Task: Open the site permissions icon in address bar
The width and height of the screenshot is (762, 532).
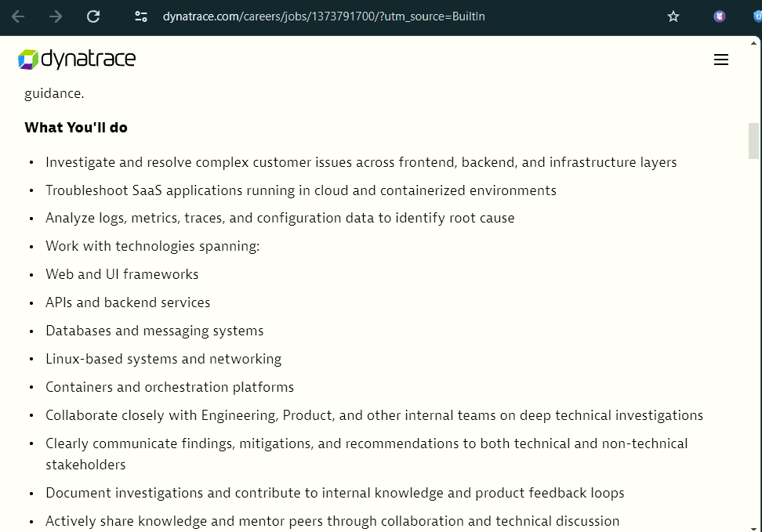Action: click(140, 16)
